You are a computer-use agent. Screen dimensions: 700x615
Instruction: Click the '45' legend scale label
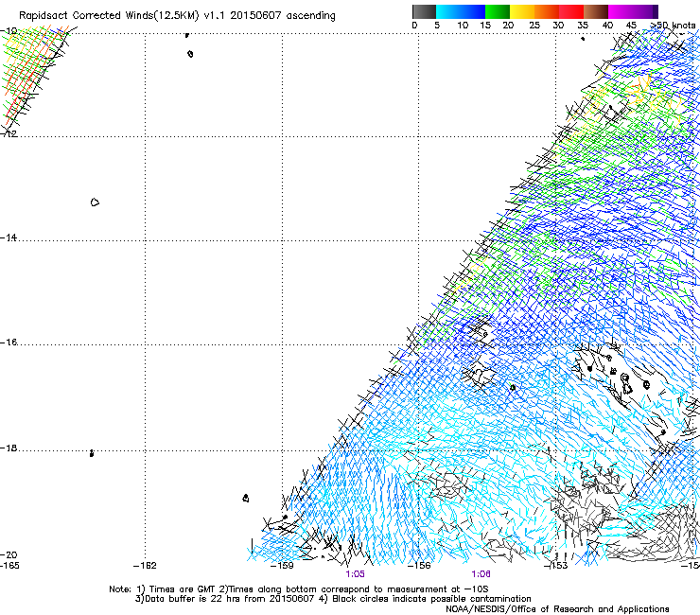631,26
